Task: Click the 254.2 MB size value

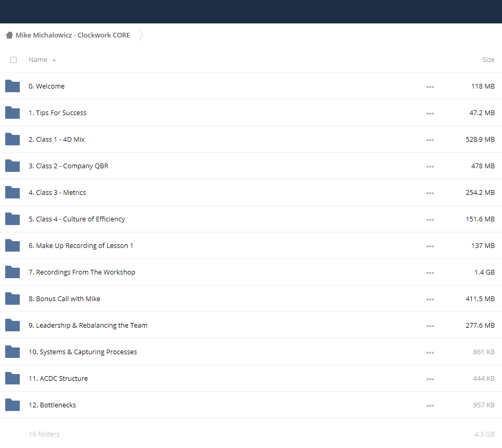Action: pos(480,192)
